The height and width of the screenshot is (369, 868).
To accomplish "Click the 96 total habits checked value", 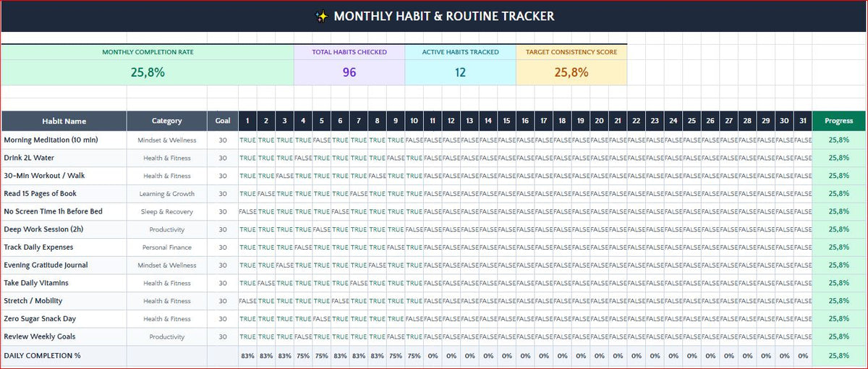I will tap(349, 72).
